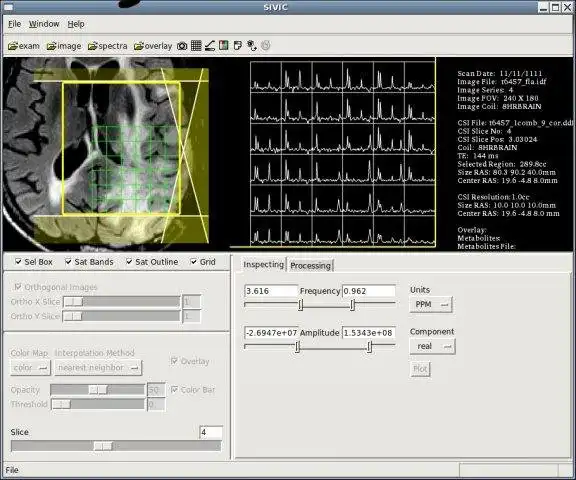The width and height of the screenshot is (576, 480).
Task: Open image file via toolbar button
Action: click(x=64, y=46)
